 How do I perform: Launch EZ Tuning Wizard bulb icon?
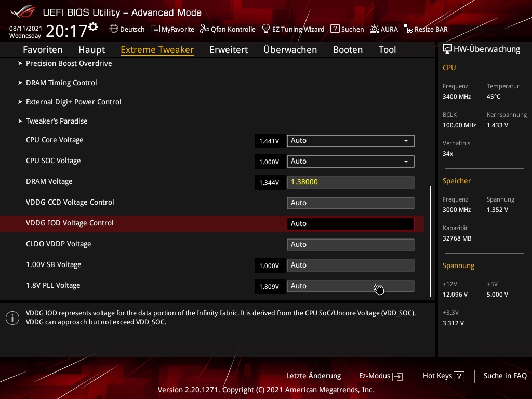(x=266, y=29)
